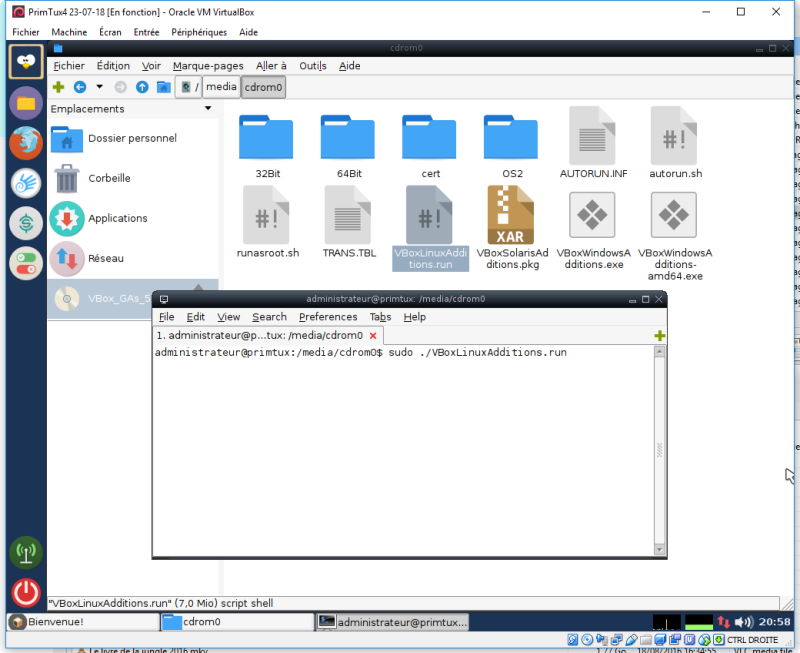Open the VirtualBox Écran menu
This screenshot has width=800, height=653.
(x=110, y=32)
